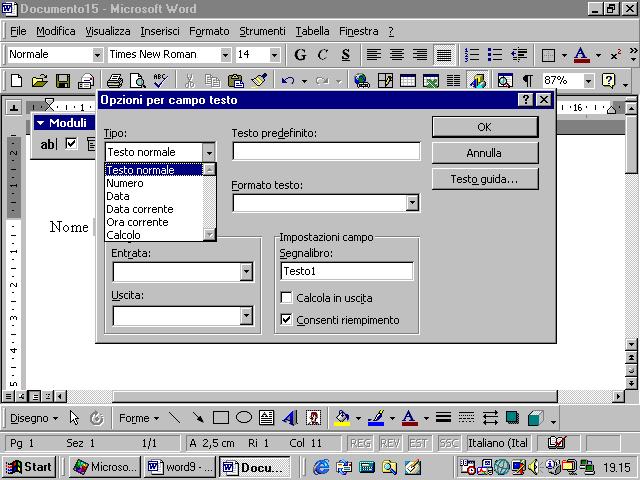Open the Formato menu

tap(209, 31)
